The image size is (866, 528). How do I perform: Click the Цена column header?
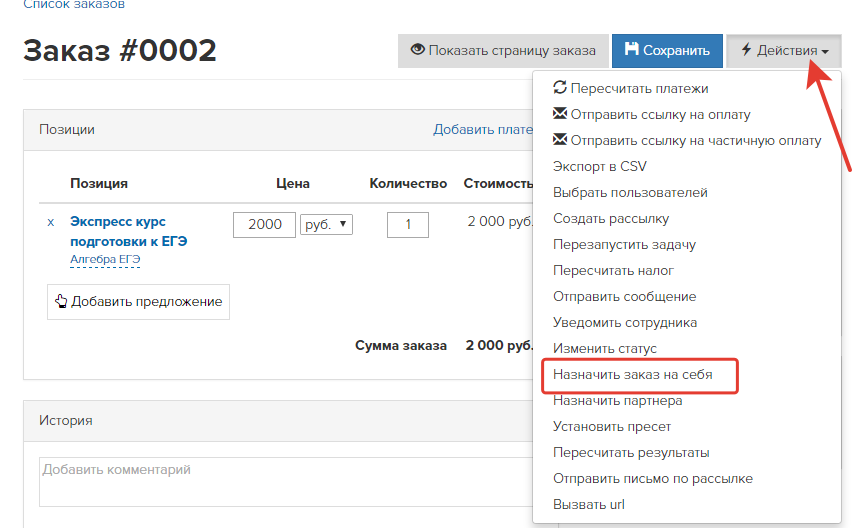(293, 183)
